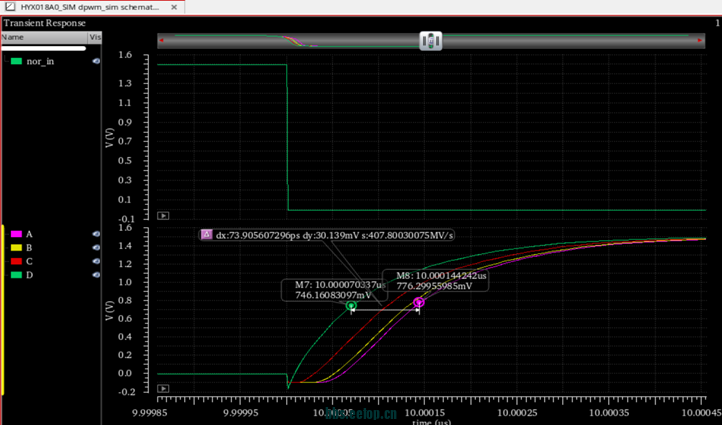Screen dimensions: 722x425
Task: Select signal A in legend
Action: point(29,234)
